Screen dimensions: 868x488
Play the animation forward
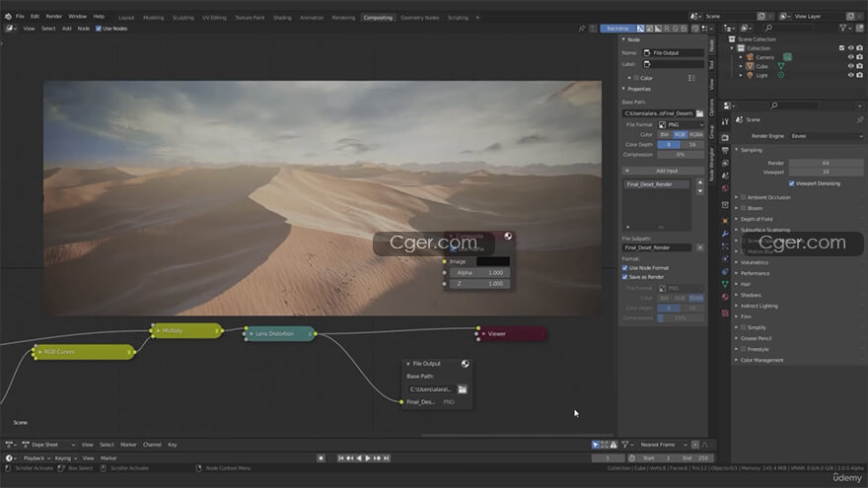coord(368,458)
